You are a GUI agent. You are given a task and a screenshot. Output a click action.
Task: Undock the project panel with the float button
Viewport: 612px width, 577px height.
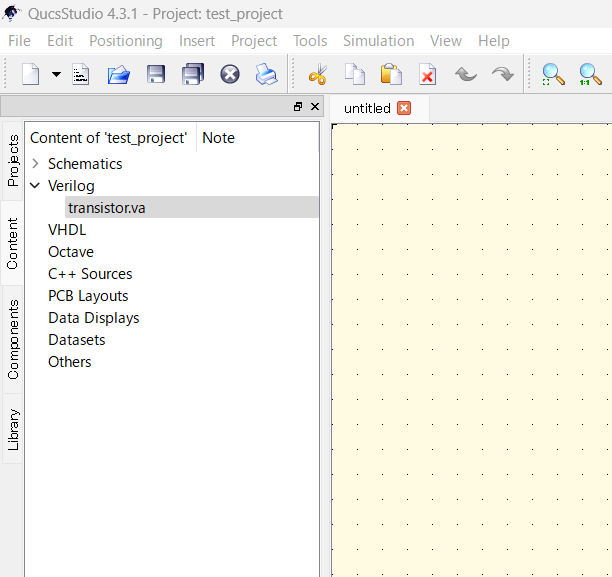298,107
